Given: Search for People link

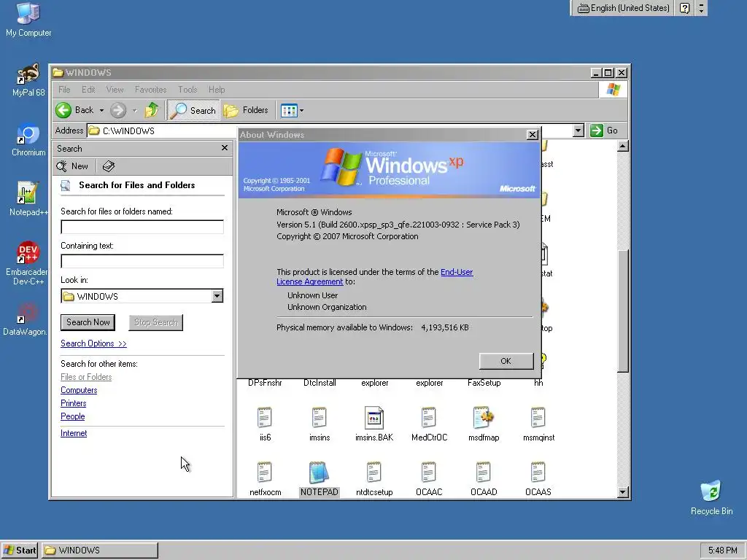Looking at the screenshot, I should coord(72,416).
